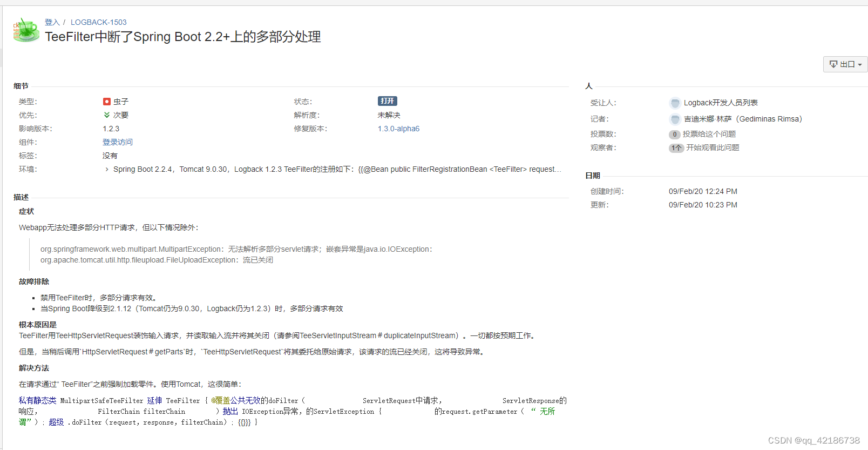Click the 解决方法 subheading

pyautogui.click(x=34, y=368)
